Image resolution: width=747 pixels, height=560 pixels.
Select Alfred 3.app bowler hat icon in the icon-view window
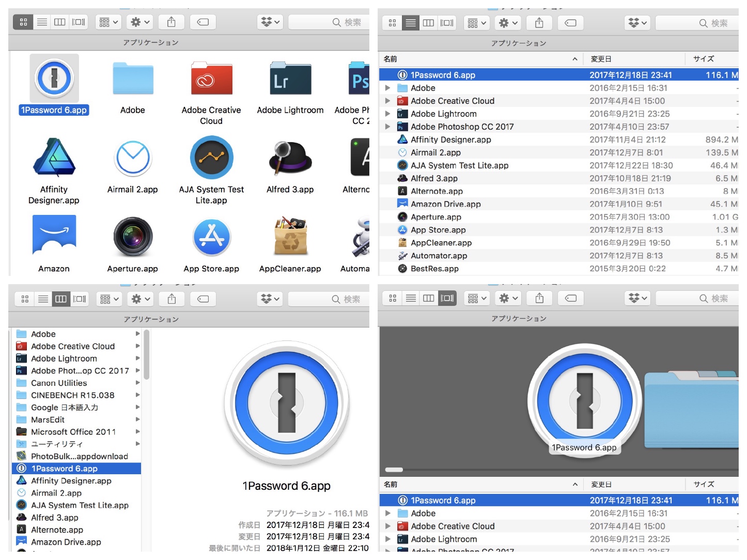(x=290, y=158)
